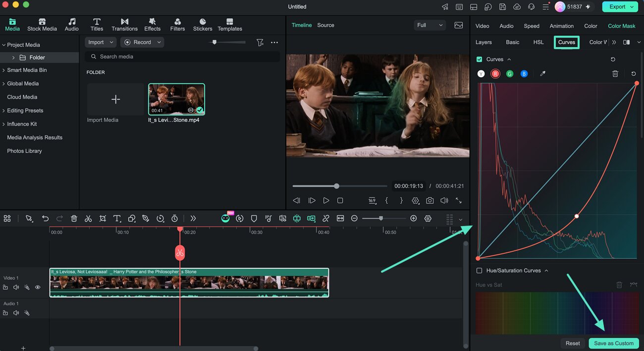
Task: Delete curve point with trash icon
Action: pos(615,74)
